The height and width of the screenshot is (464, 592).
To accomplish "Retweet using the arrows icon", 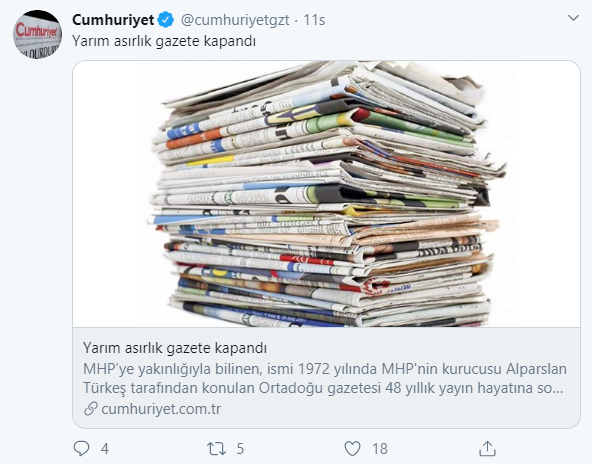I will pyautogui.click(x=216, y=449).
